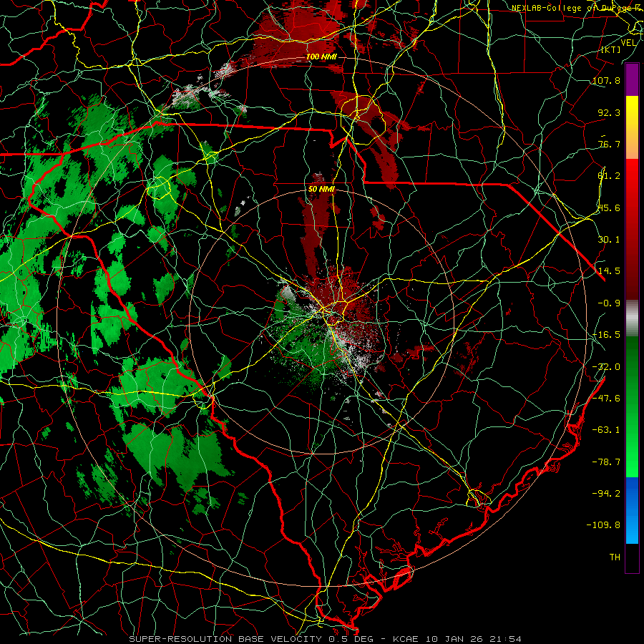644x644 pixels.
Task: Click the 92.3 legend value
Action: point(609,112)
